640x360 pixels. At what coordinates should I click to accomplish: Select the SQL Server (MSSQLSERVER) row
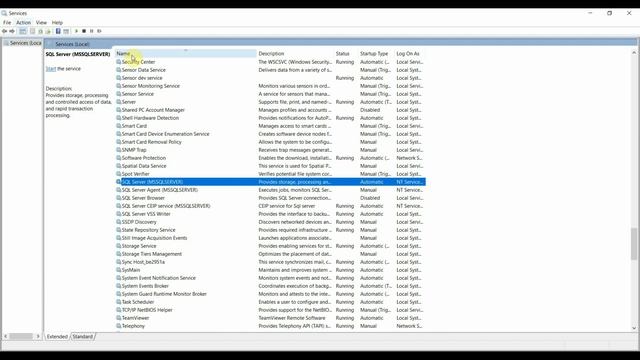point(270,182)
